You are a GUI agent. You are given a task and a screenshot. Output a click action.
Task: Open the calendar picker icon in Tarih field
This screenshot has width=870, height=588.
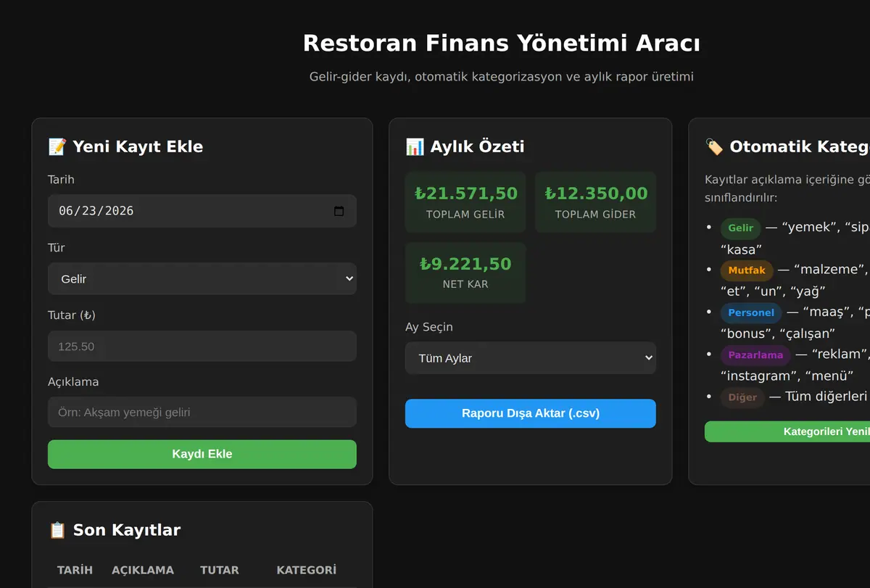tap(339, 211)
